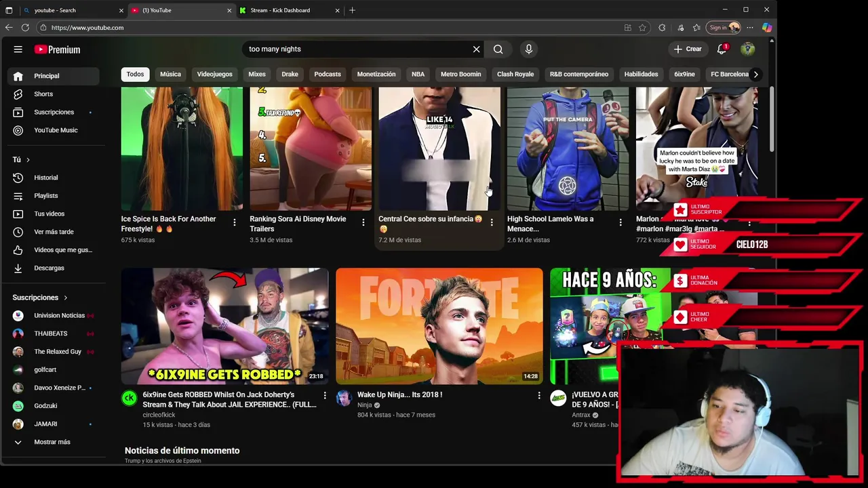
Task: Open the notifications bell
Action: (x=722, y=49)
